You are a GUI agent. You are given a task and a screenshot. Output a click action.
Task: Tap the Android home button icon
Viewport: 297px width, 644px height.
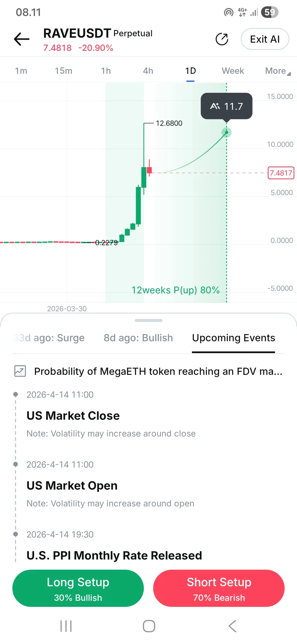[149, 626]
